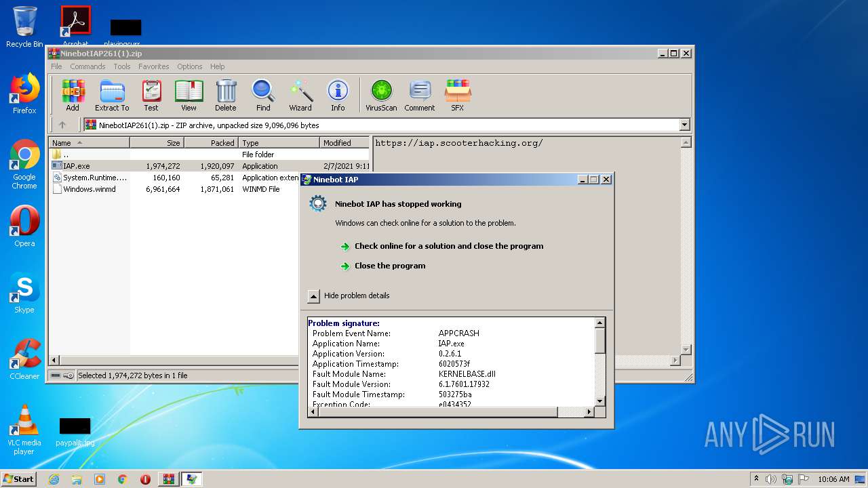This screenshot has height=488, width=868.
Task: Open Windows Explorer from the taskbar
Action: [x=77, y=479]
